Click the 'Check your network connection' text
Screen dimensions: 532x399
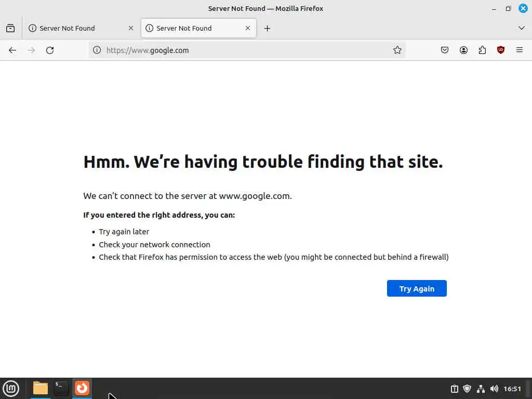(154, 244)
